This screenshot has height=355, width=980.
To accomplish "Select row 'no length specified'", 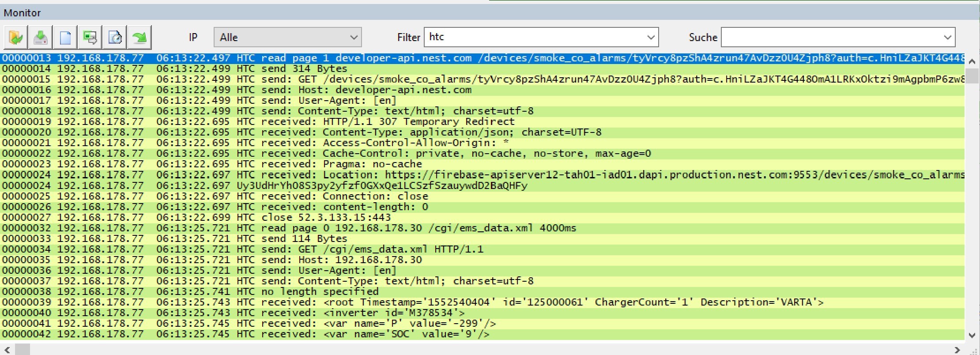I will click(482, 292).
